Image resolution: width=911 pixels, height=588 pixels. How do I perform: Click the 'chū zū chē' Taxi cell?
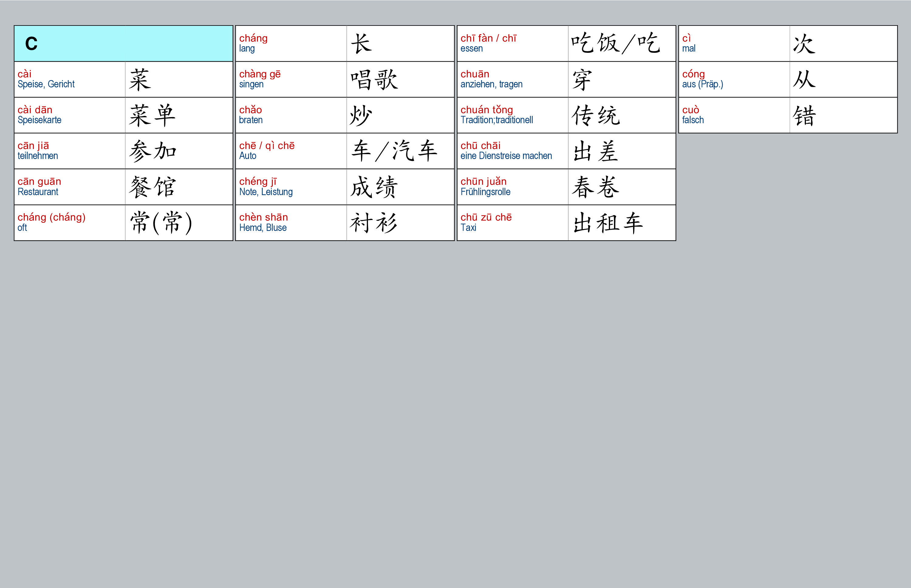pos(512,223)
